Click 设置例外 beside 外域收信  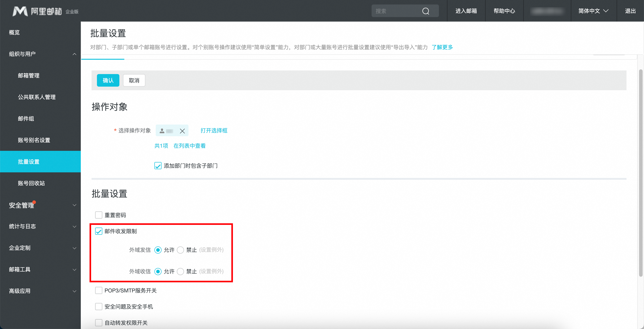tap(211, 271)
